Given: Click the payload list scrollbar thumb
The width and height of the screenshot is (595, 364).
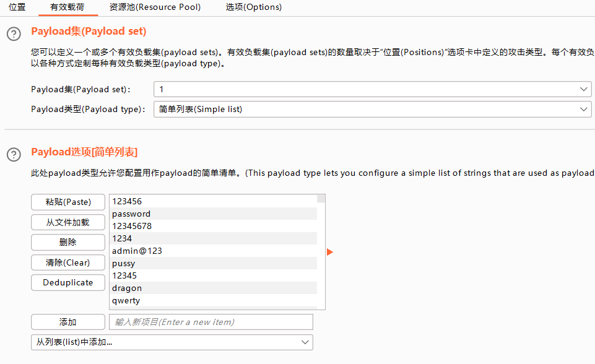Looking at the screenshot, I should tap(321, 199).
